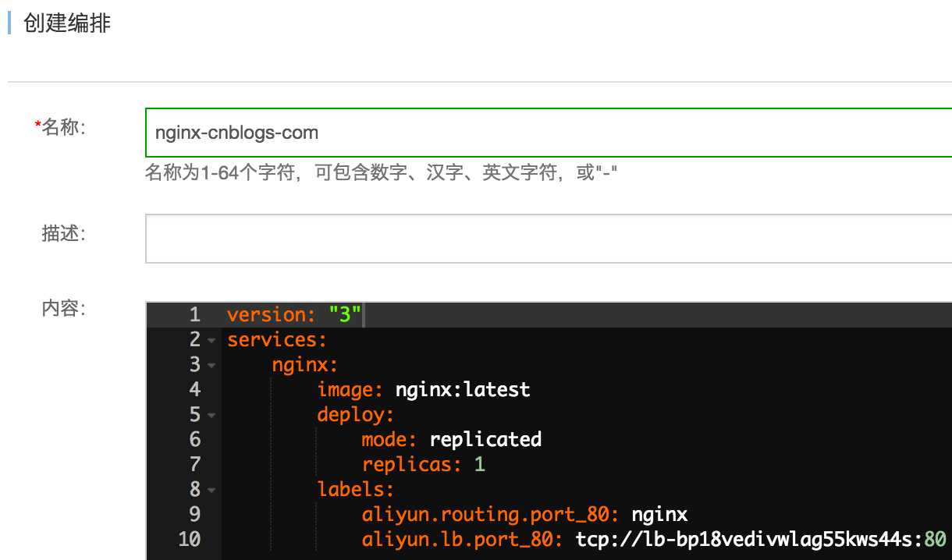Viewport: 952px width, 560px height.
Task: Click the 'labels:' code line
Action: [x=356, y=489]
